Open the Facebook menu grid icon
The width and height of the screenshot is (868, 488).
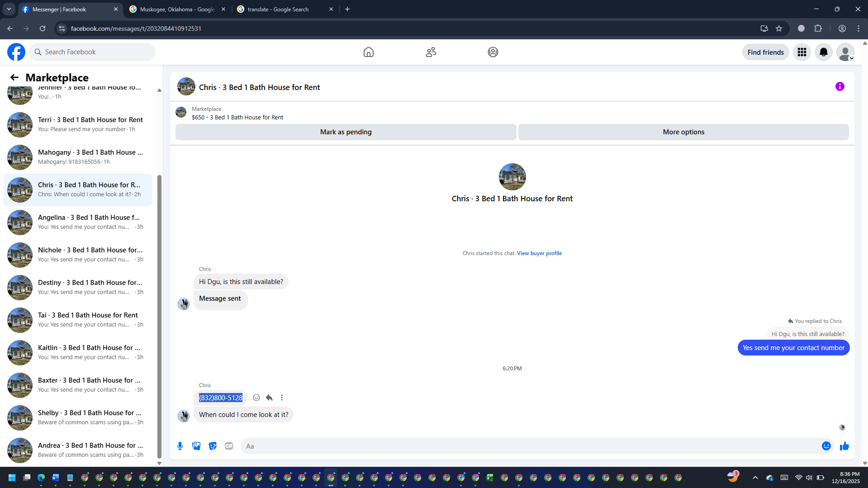click(x=802, y=52)
